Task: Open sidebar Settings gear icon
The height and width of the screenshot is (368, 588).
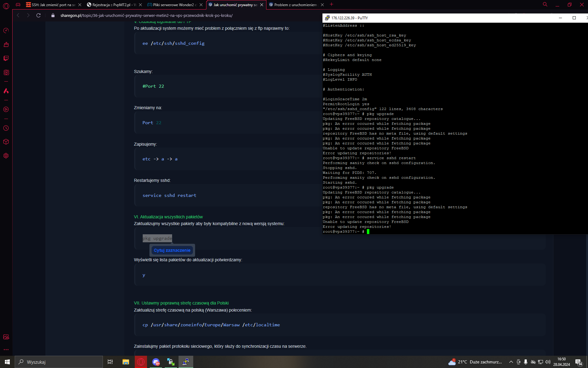Action: click(6, 156)
